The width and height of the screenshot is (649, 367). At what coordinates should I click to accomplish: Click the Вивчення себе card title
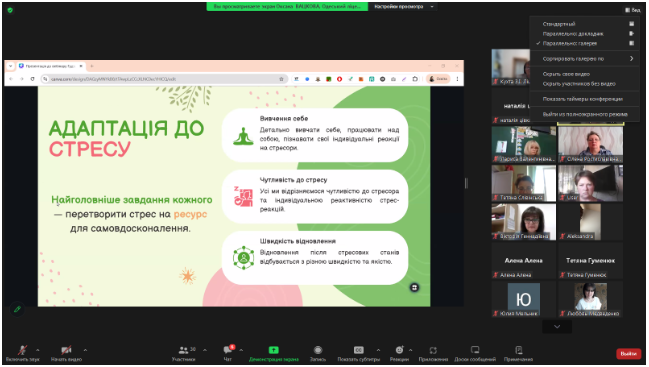coord(284,118)
